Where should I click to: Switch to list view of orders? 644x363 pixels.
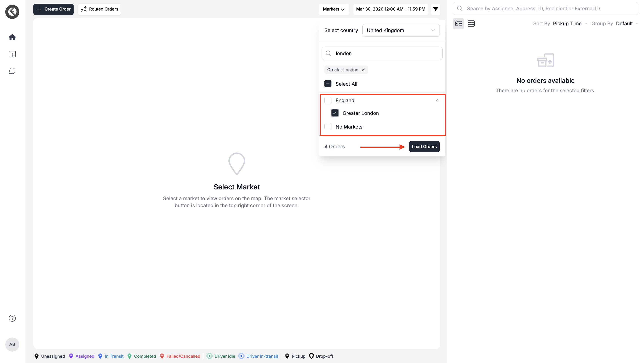pos(458,24)
